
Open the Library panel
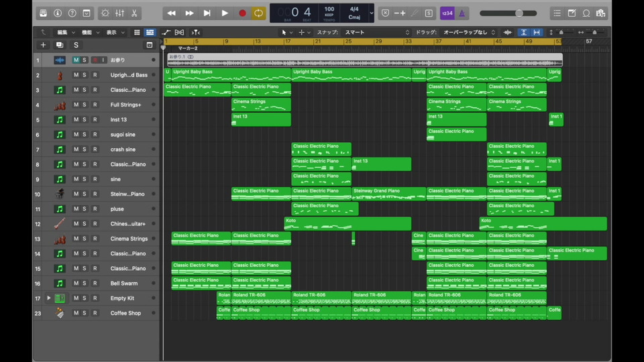pyautogui.click(x=43, y=13)
